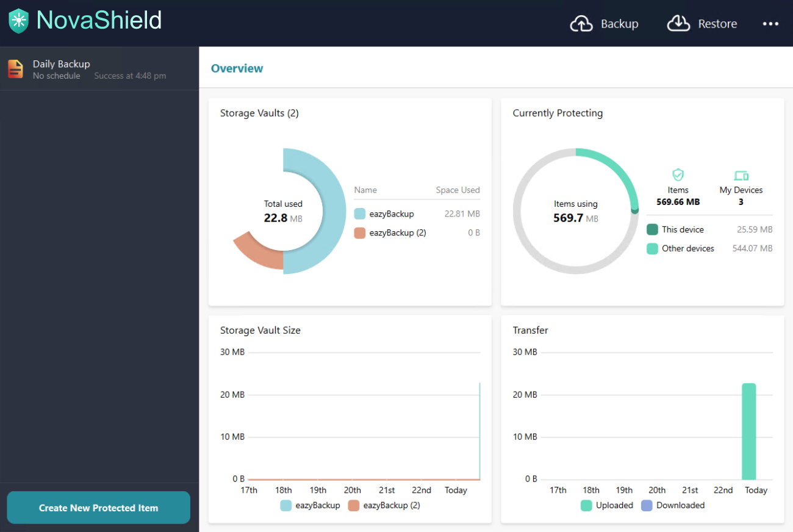The width and height of the screenshot is (793, 532).
Task: Create a new protected item
Action: 98,508
